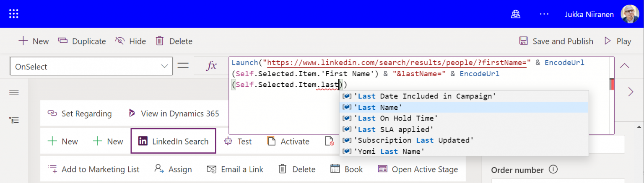644x183 pixels.
Task: Toggle the hamburger navigation menu
Action: tap(14, 92)
